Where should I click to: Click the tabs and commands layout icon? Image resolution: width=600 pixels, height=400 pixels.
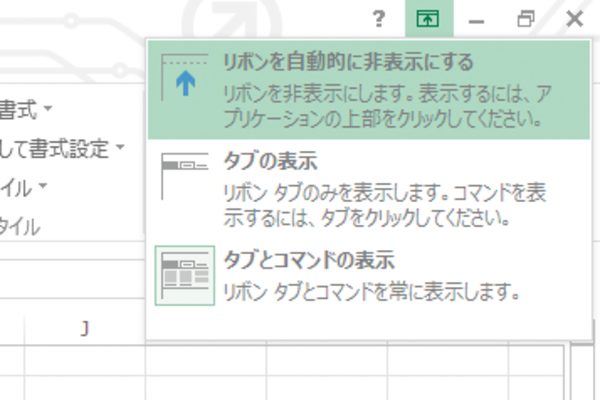185,276
